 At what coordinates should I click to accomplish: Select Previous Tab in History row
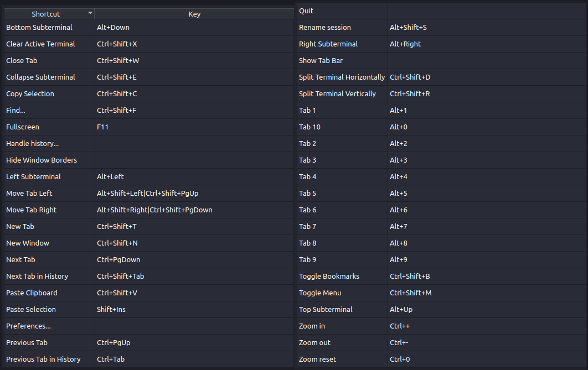pos(149,359)
